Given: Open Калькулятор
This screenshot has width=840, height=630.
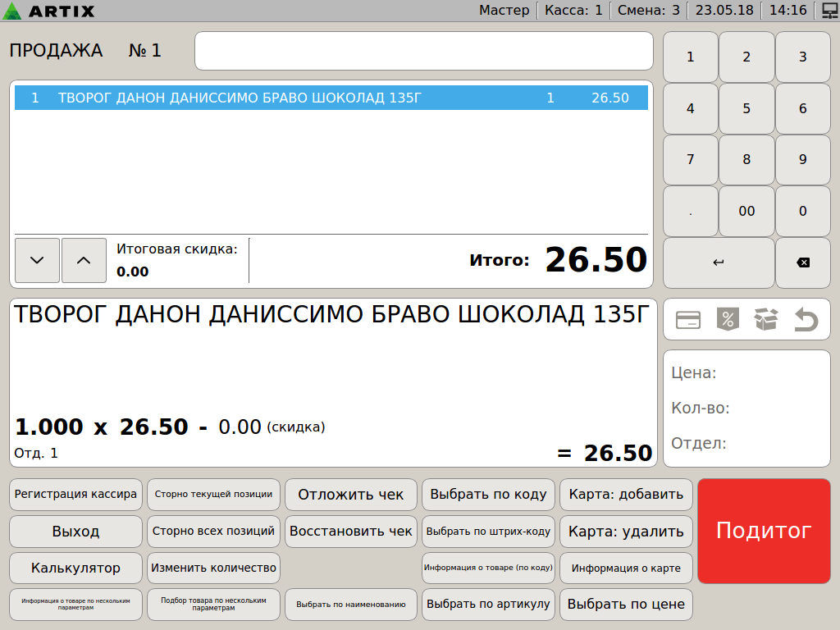Looking at the screenshot, I should 75,568.
